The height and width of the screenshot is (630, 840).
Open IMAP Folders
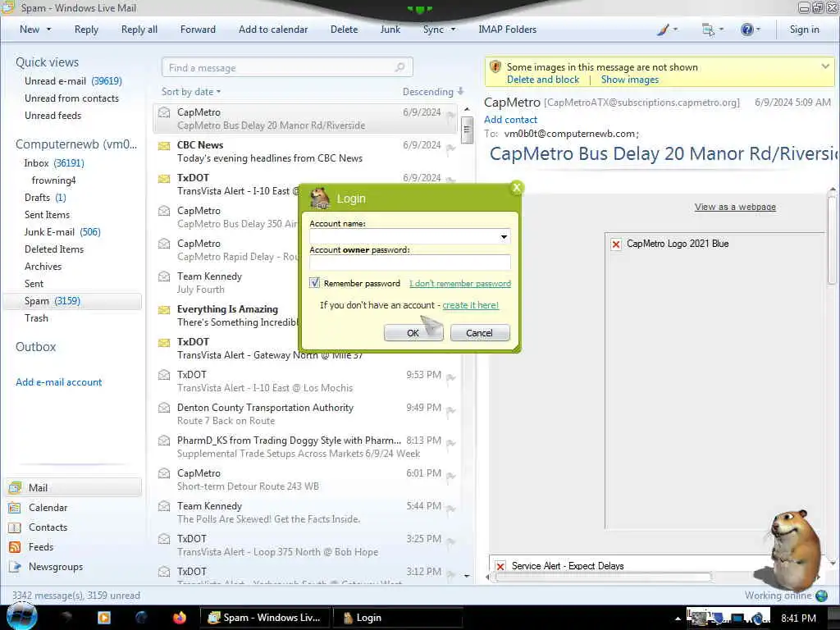point(507,30)
